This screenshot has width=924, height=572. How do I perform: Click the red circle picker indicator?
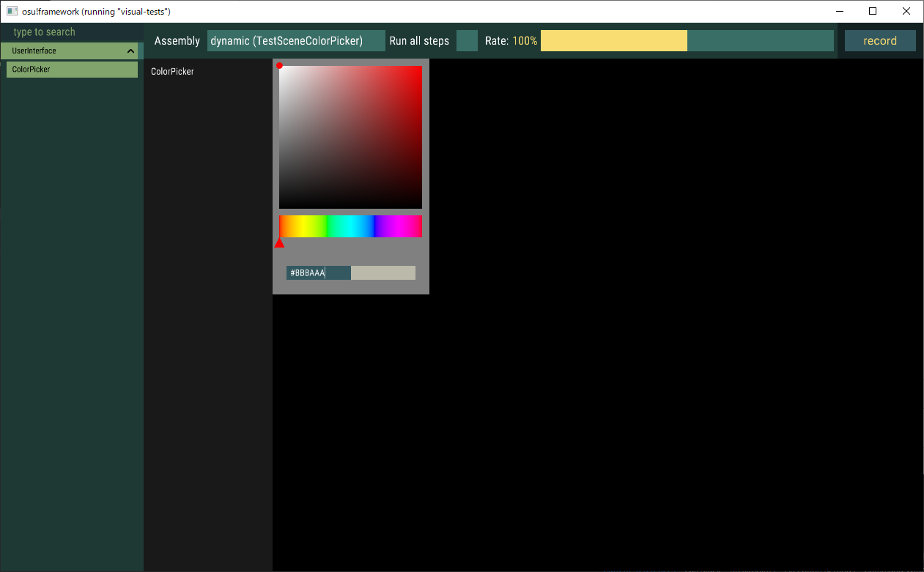[280, 65]
